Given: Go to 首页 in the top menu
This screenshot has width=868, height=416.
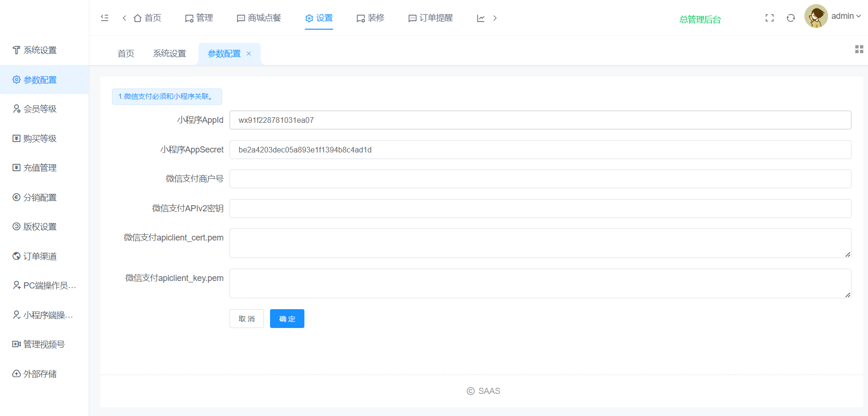Looking at the screenshot, I should 147,18.
